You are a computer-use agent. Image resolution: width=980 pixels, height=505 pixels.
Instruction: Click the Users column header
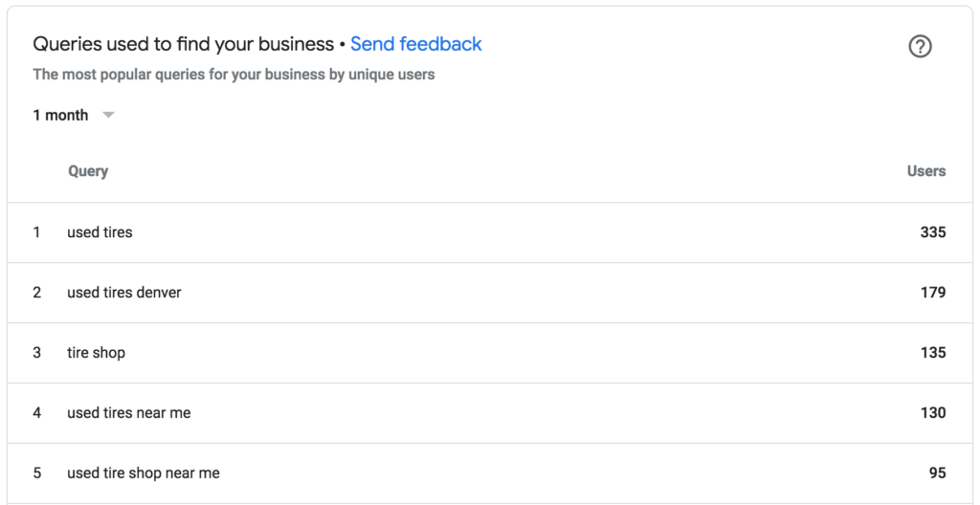coord(925,171)
